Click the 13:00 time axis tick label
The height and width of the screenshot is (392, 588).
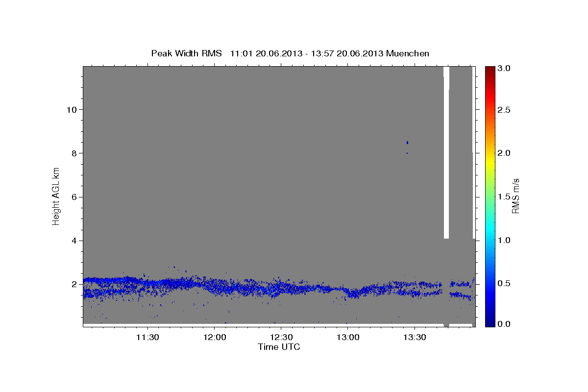coord(348,338)
